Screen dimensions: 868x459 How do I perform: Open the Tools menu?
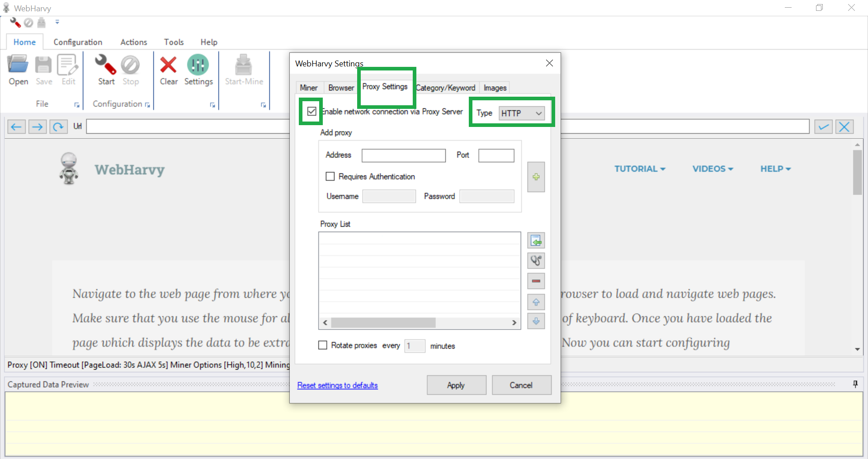point(174,42)
